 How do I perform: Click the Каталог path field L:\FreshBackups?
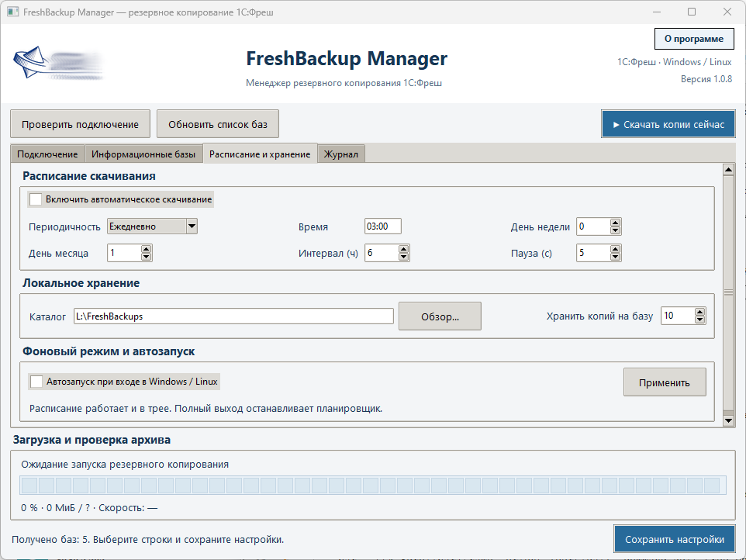[233, 316]
